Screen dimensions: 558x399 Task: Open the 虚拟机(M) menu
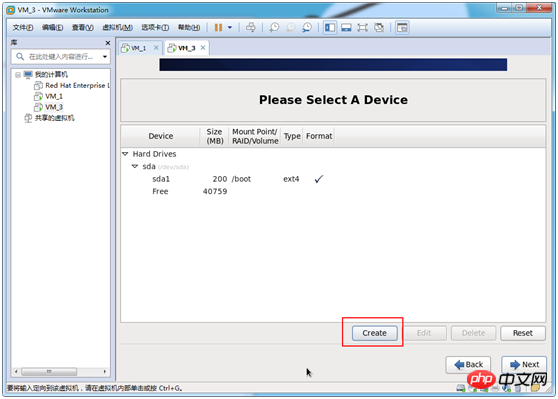coord(117,27)
